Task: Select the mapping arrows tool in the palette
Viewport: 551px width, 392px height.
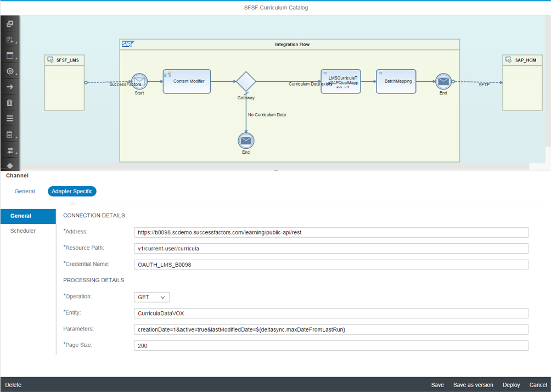Action: click(x=9, y=150)
